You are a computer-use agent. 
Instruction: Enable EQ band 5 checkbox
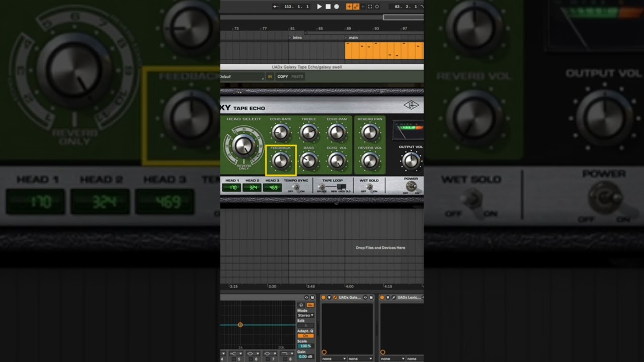click(x=234, y=359)
